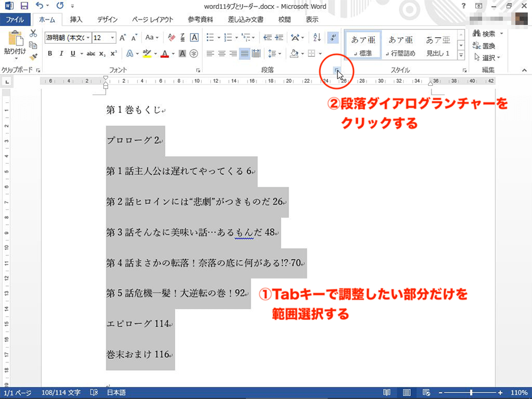Image resolution: width=532 pixels, height=399 pixels.
Task: Click the Save floppy disk icon
Action: [x=24, y=6]
